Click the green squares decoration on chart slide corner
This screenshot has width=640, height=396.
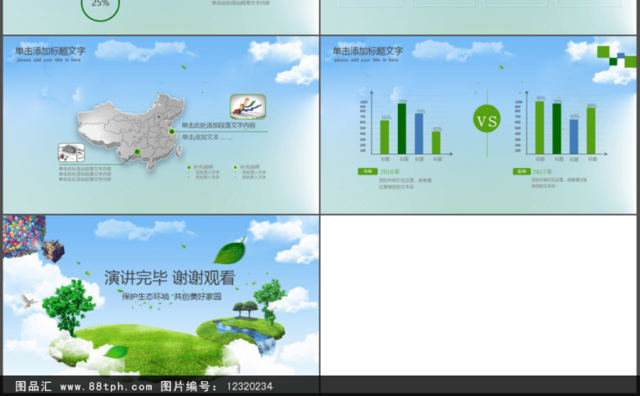point(616,56)
